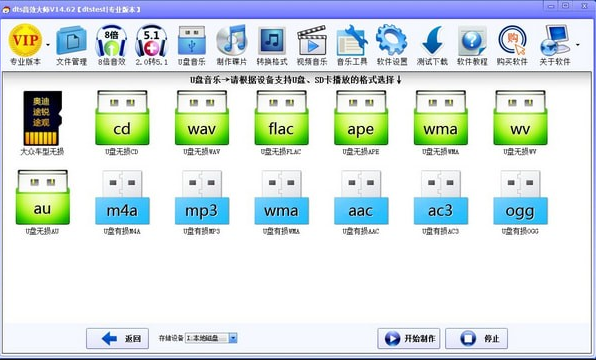596x360 pixels.
Task: Click the U盘有损OGG label text
Action: (x=520, y=231)
